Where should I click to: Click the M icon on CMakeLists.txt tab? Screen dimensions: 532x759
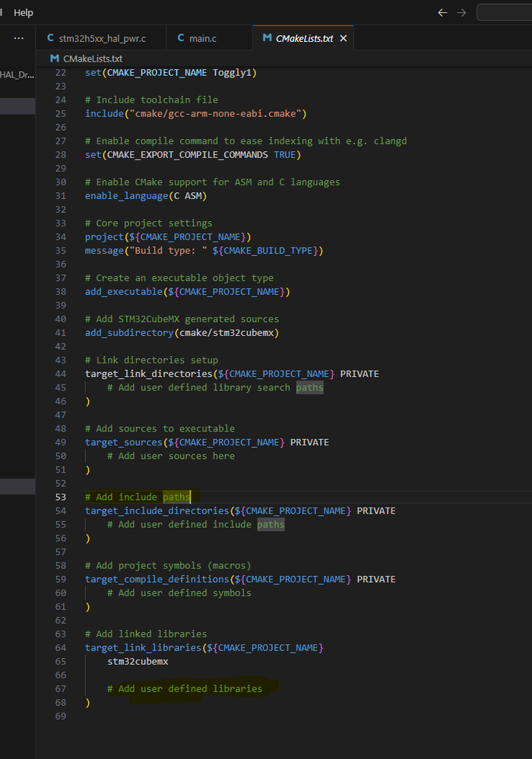click(x=267, y=38)
